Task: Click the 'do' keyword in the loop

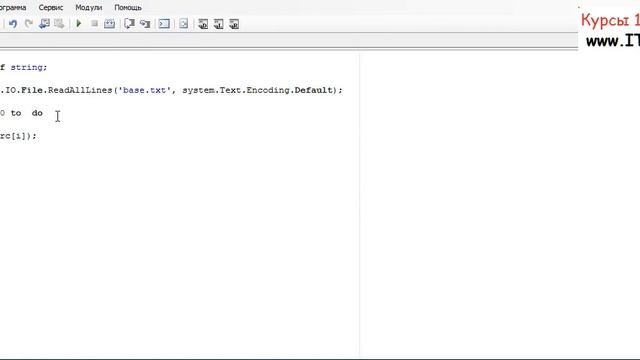Action: pyautogui.click(x=37, y=113)
